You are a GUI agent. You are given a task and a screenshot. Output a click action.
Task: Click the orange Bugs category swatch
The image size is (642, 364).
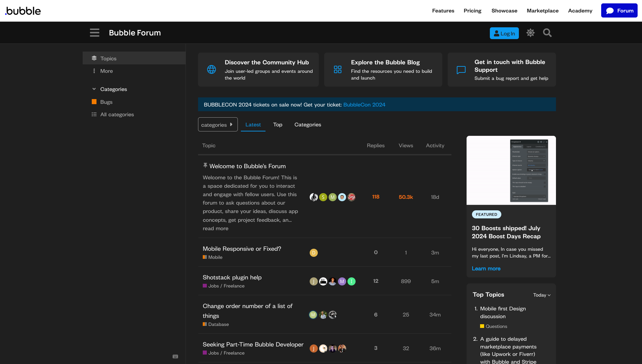(94, 102)
